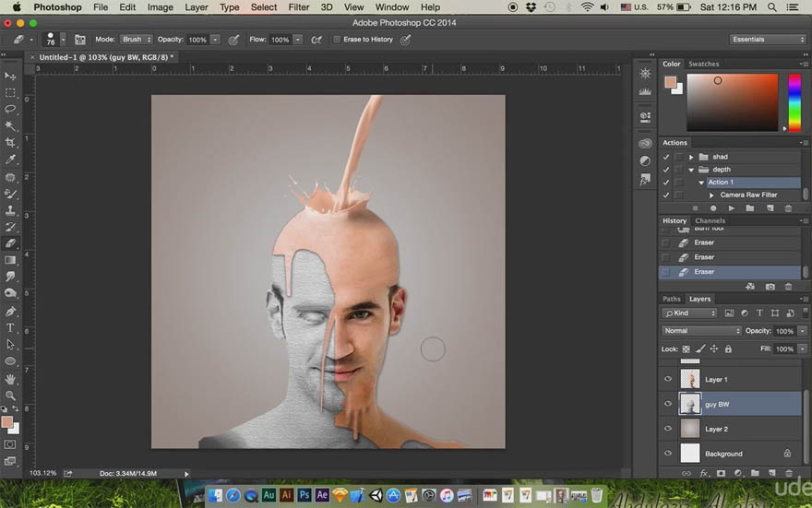Click the guy BW layer thumbnail
The height and width of the screenshot is (508, 812).
[x=690, y=404]
